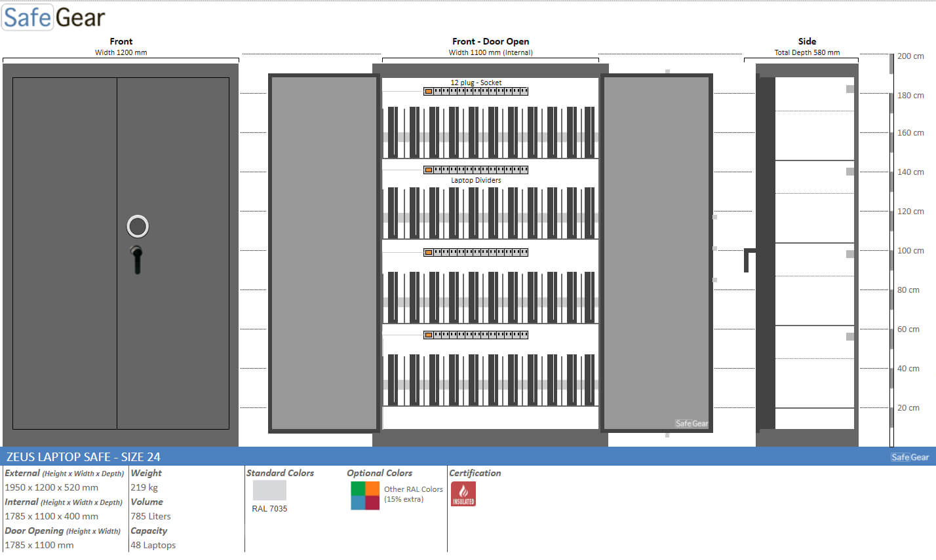Click the '120 cm' ruler mark
The height and width of the screenshot is (560, 936).
click(910, 212)
